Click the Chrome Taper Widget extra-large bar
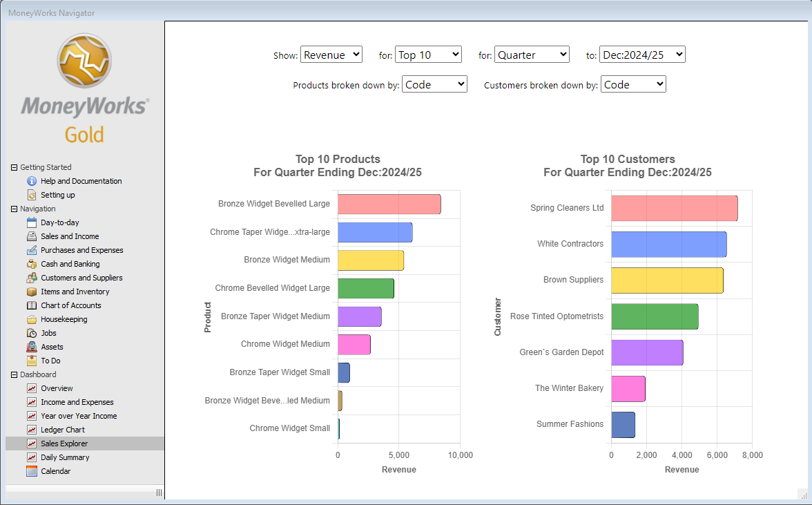Image resolution: width=812 pixels, height=505 pixels. click(376, 232)
